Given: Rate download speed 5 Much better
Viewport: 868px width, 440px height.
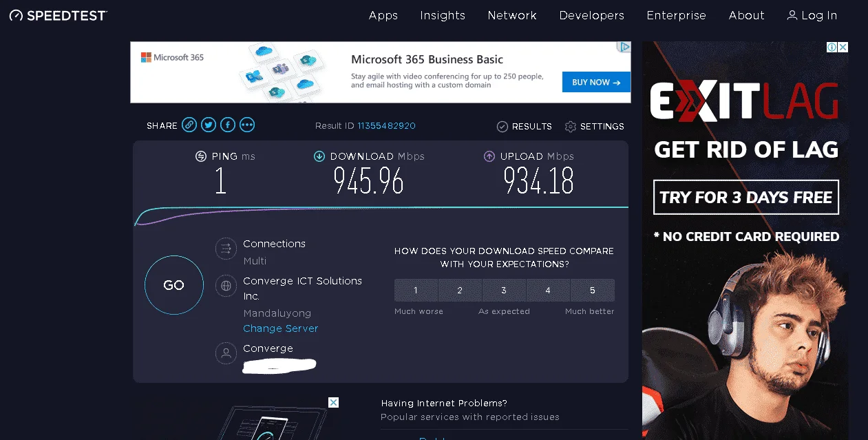Looking at the screenshot, I should tap(593, 291).
